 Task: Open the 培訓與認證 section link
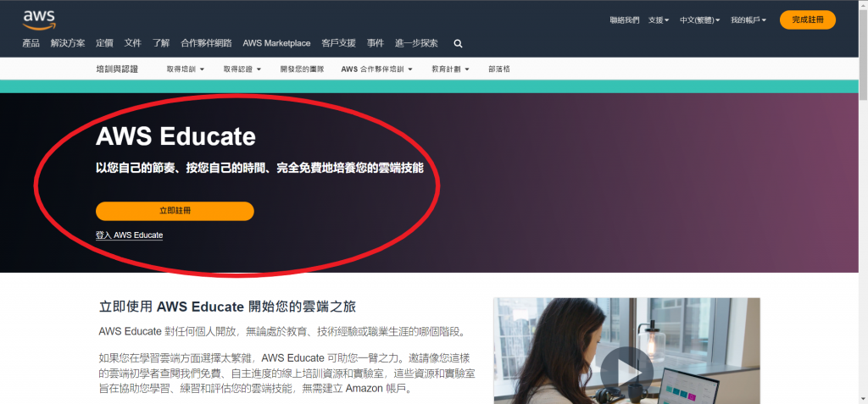coord(117,69)
